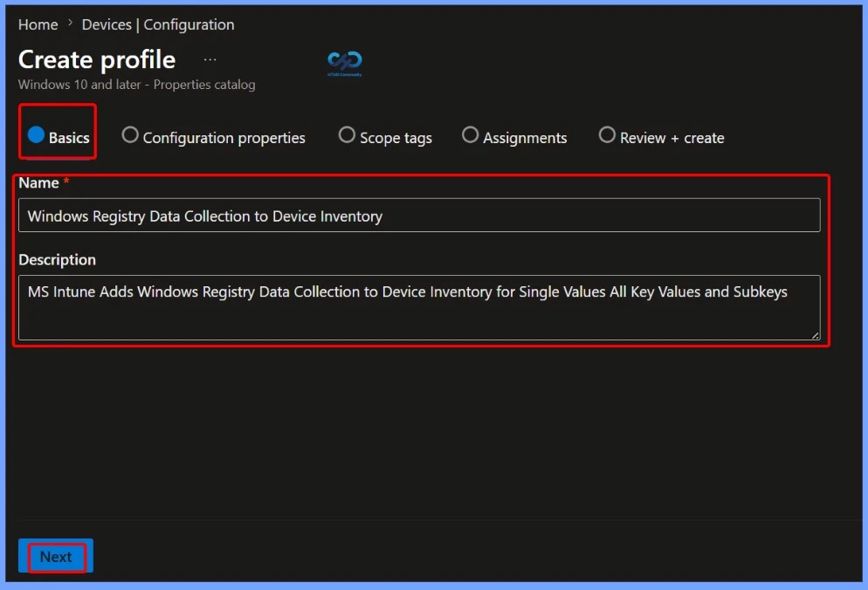The width and height of the screenshot is (868, 590).
Task: Click inside the Description text area
Action: click(419, 307)
